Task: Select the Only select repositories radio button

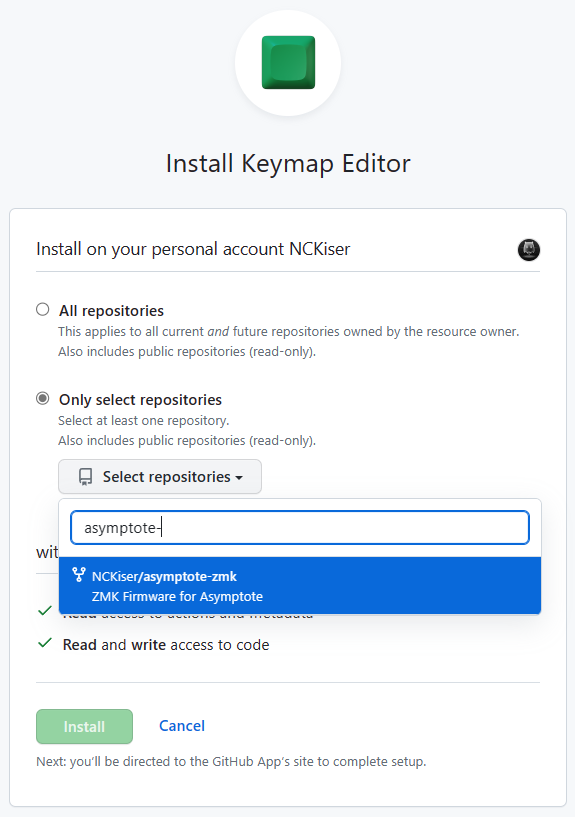Action: 43,399
